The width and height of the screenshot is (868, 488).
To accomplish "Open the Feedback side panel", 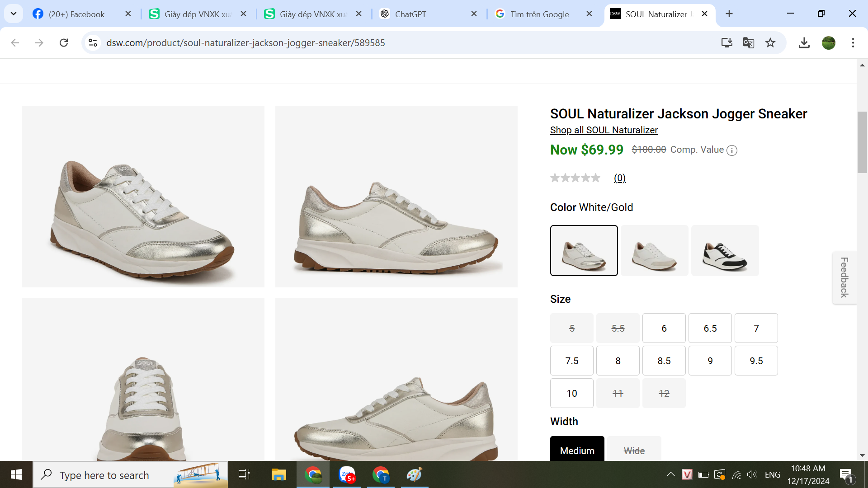I will (x=844, y=277).
